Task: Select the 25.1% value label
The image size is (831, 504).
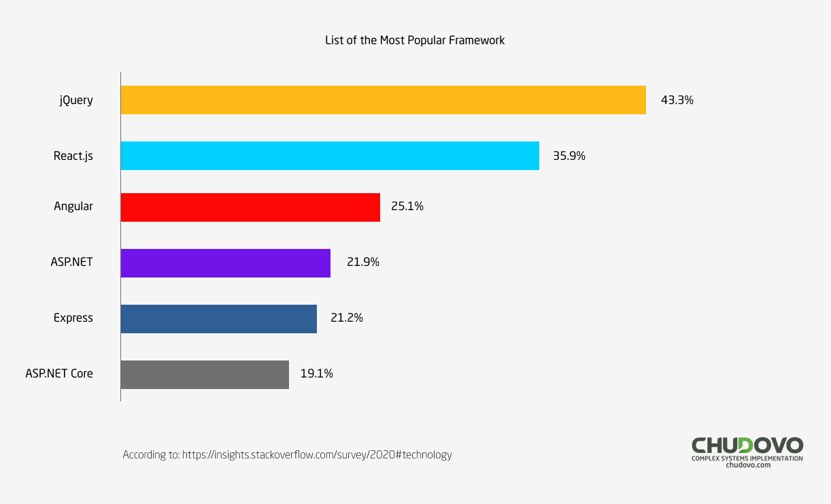Action: [x=407, y=206]
